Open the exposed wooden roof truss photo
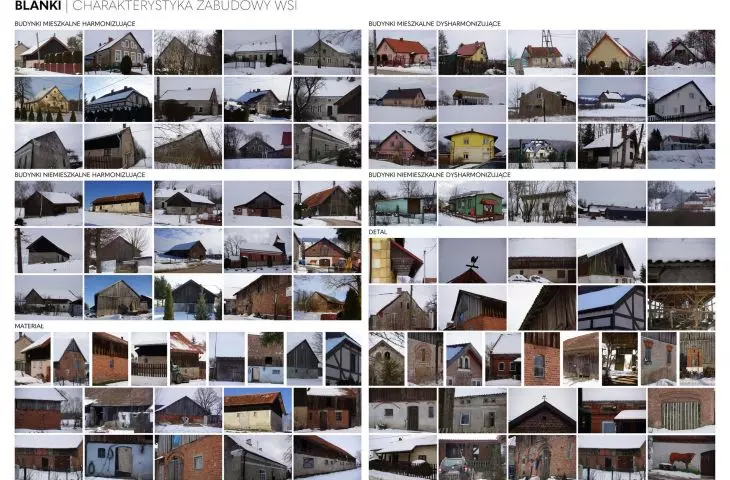This screenshot has width=730, height=480. tap(681, 308)
